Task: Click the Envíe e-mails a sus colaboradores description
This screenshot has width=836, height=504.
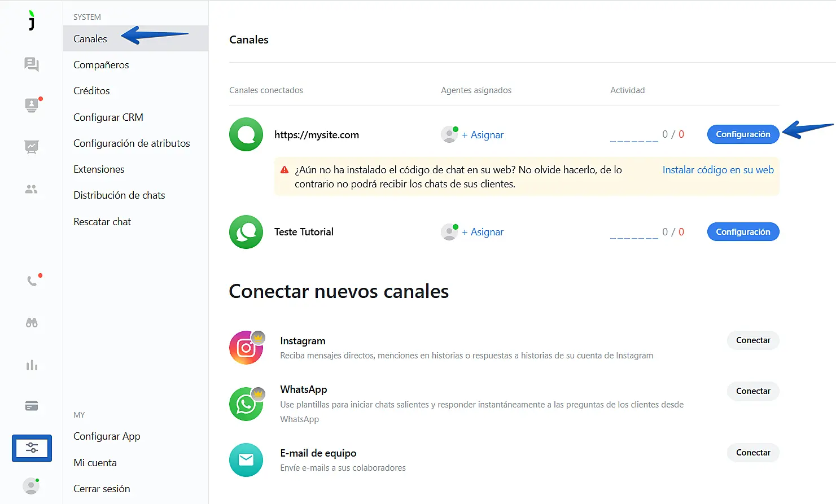Action: pyautogui.click(x=343, y=468)
